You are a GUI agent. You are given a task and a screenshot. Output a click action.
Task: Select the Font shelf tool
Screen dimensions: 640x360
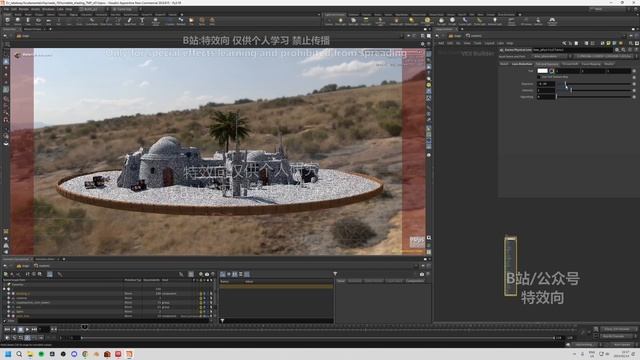point(142,21)
